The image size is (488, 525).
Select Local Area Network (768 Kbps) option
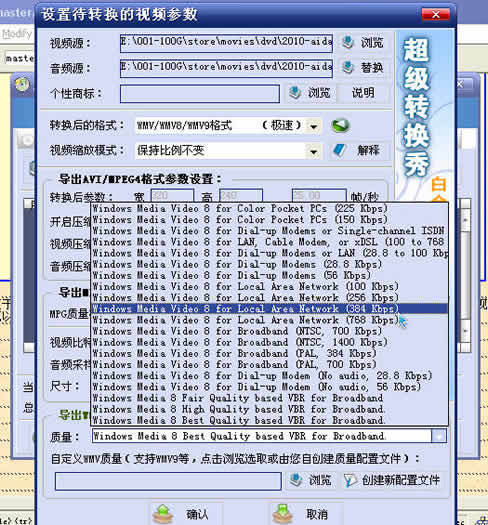[270, 320]
